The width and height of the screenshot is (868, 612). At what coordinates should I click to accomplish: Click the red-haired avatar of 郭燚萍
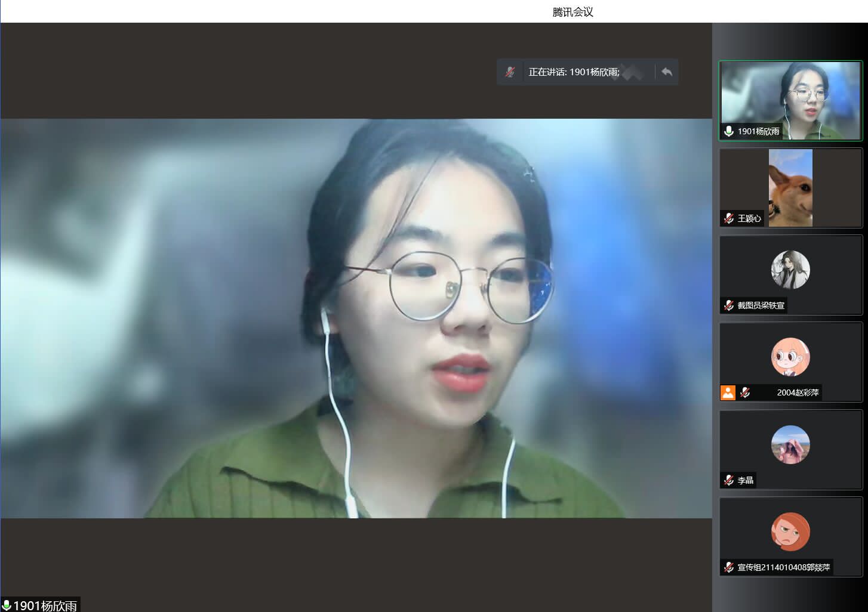coord(790,531)
